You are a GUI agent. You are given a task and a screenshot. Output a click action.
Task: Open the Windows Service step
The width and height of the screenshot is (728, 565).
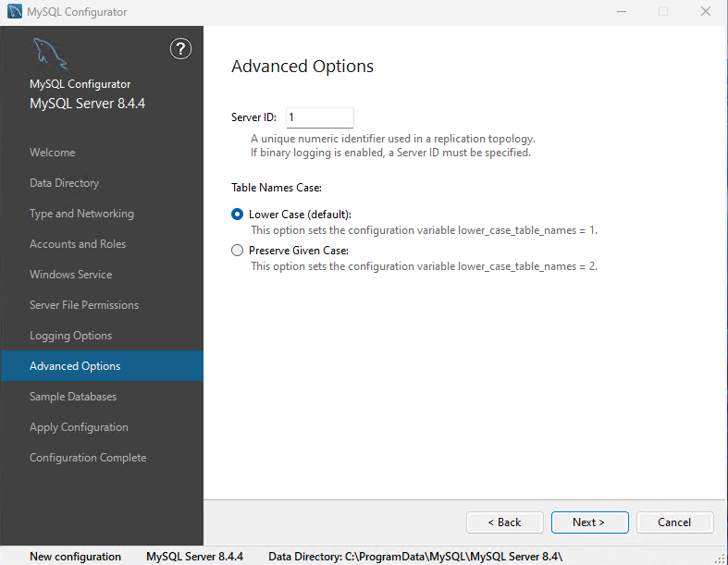[70, 275]
